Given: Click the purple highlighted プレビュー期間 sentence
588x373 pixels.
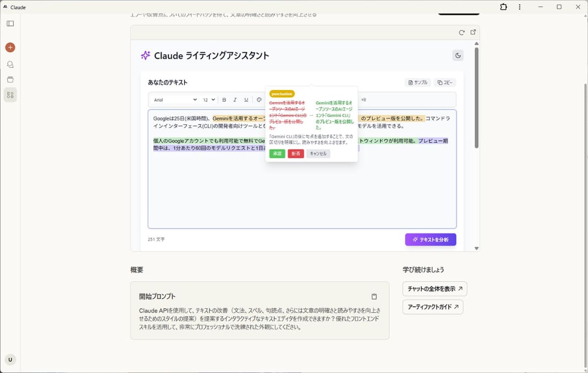Looking at the screenshot, I should [209, 148].
